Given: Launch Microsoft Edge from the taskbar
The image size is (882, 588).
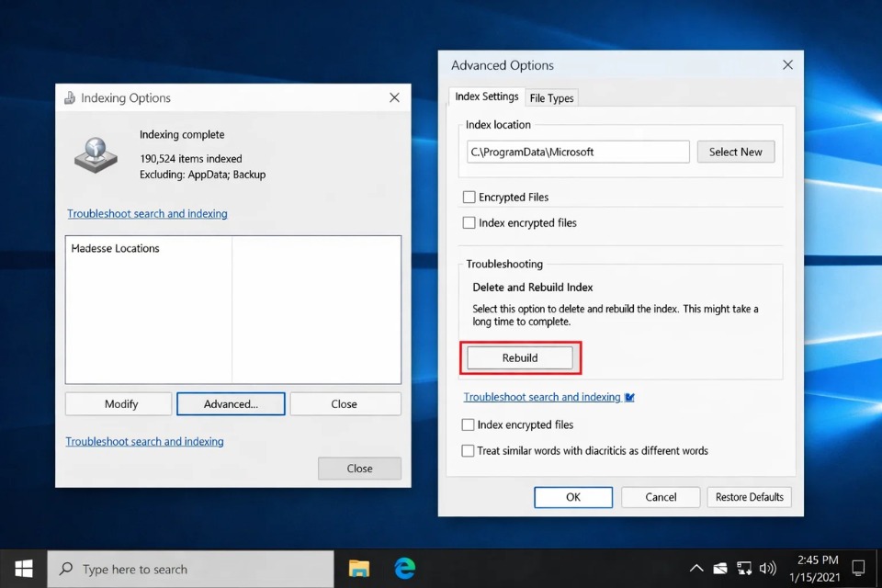Looking at the screenshot, I should click(402, 568).
